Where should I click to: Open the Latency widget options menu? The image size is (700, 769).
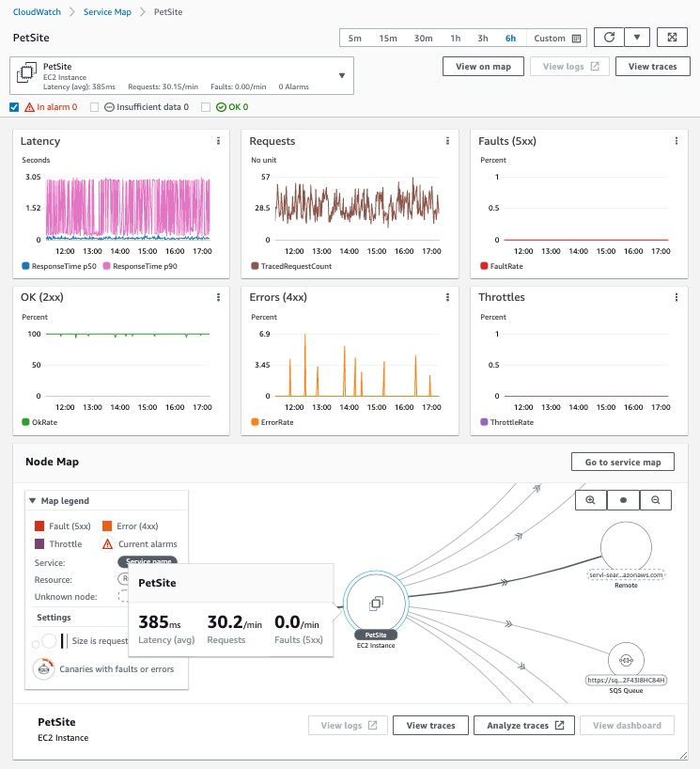pos(218,141)
